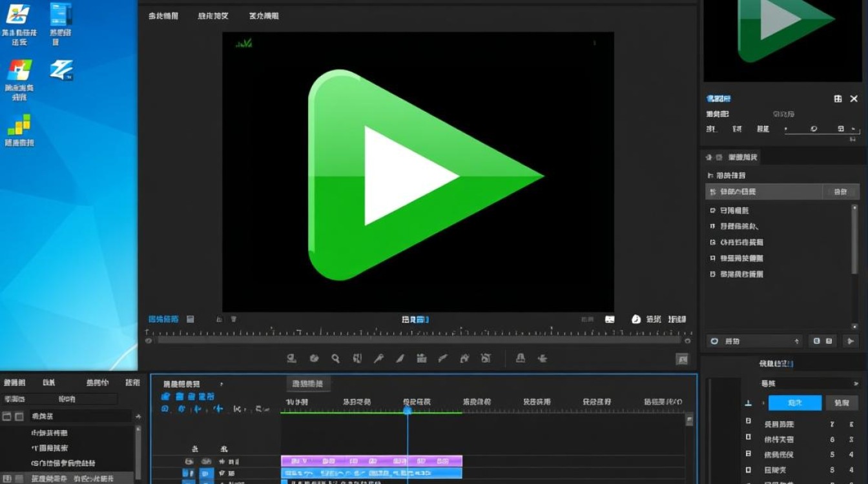Toggle visibility of the purple clip's track

[x=189, y=461]
